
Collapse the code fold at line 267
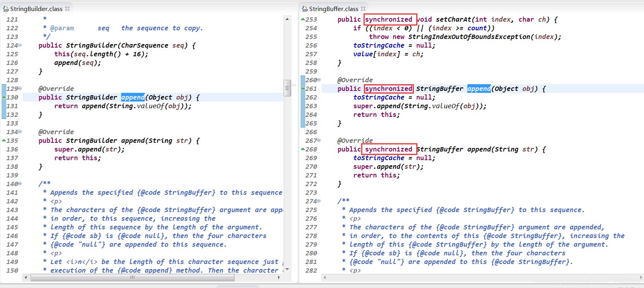coord(319,140)
